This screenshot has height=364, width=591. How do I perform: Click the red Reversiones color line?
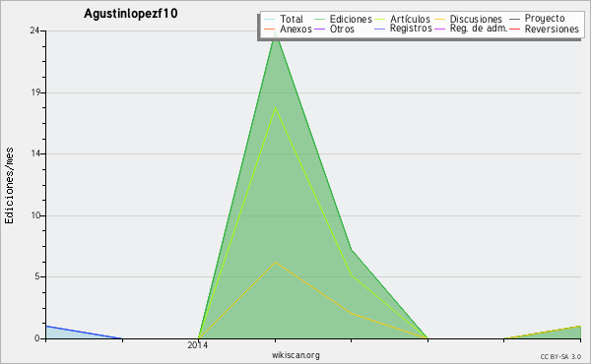[x=515, y=29]
